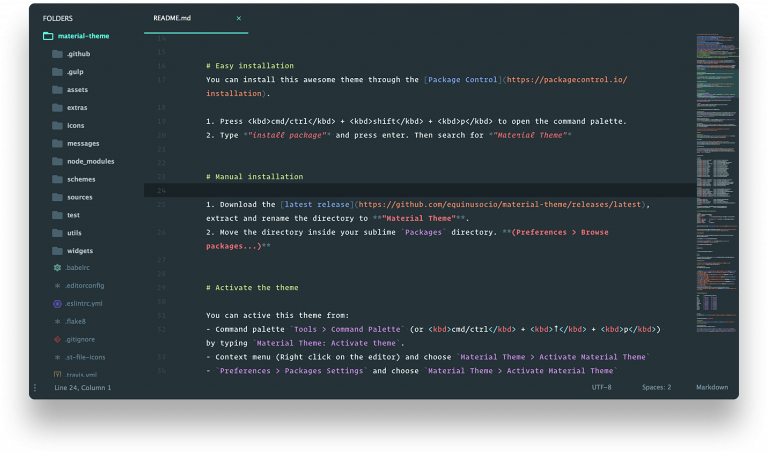
Task: Click the open material-theme root folder icon
Action: (48, 36)
